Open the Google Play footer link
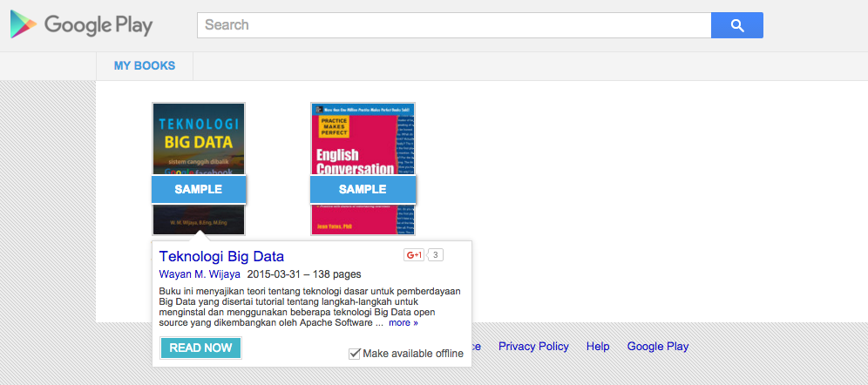This screenshot has width=868, height=385. pyautogui.click(x=658, y=347)
